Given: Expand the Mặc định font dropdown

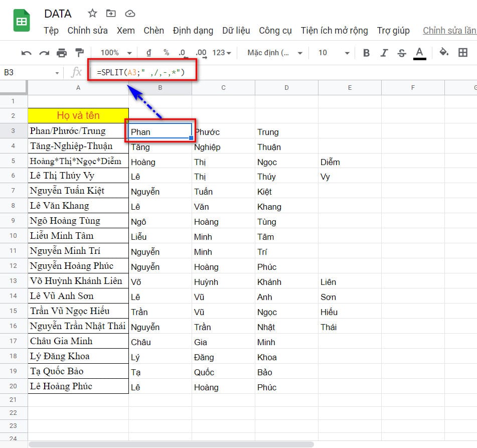Looking at the screenshot, I should coord(275,53).
